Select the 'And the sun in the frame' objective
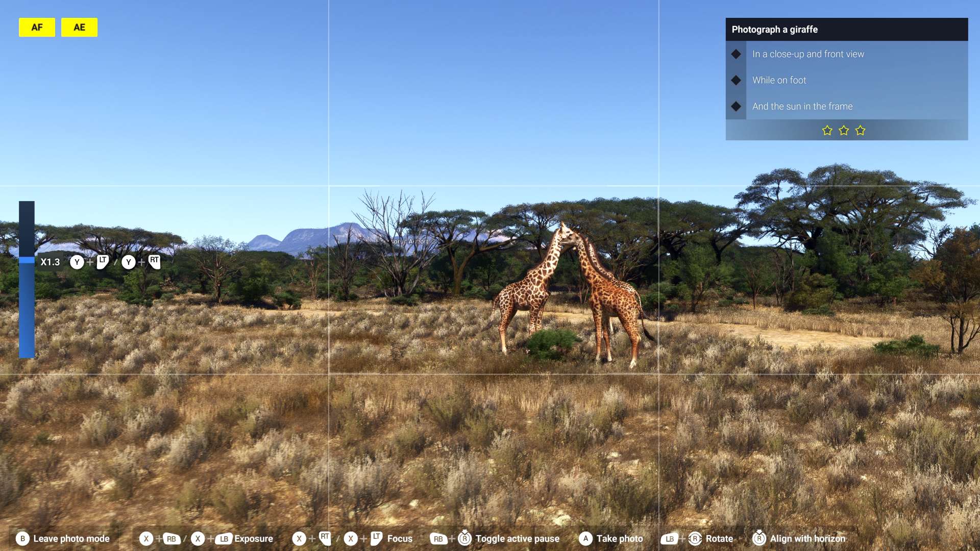Viewport: 980px width, 551px height. click(802, 107)
